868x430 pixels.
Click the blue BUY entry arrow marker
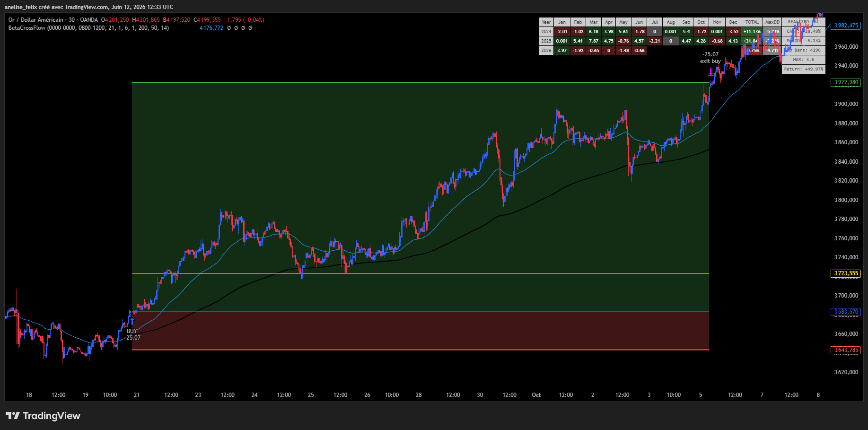coord(132,323)
